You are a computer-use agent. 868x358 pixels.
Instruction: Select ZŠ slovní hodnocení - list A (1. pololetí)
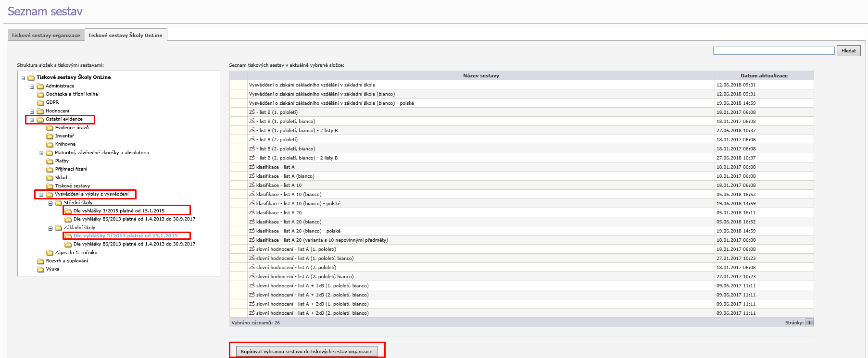pyautogui.click(x=522, y=249)
